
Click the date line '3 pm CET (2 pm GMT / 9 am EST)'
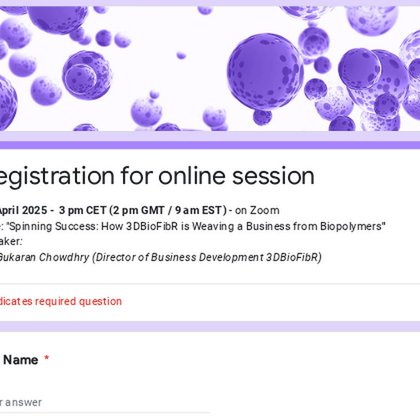pos(143,210)
